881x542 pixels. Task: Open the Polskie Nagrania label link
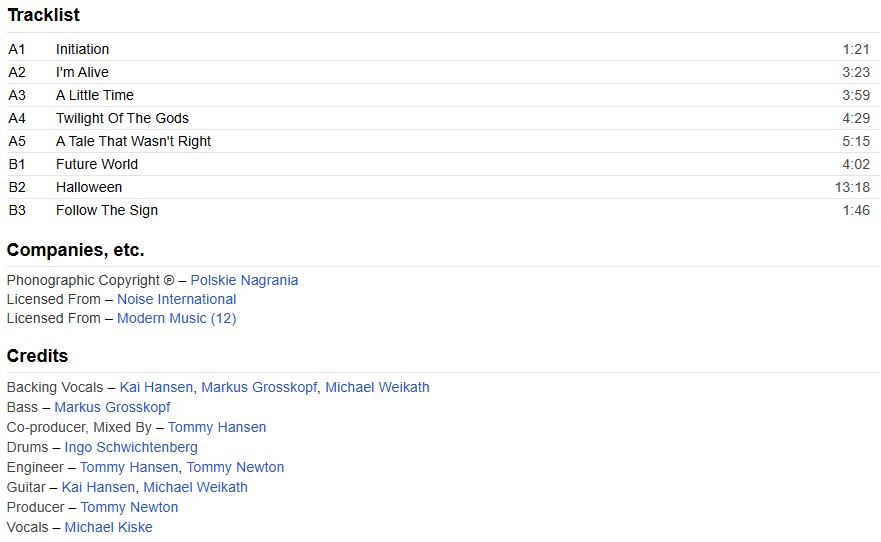(x=244, y=280)
